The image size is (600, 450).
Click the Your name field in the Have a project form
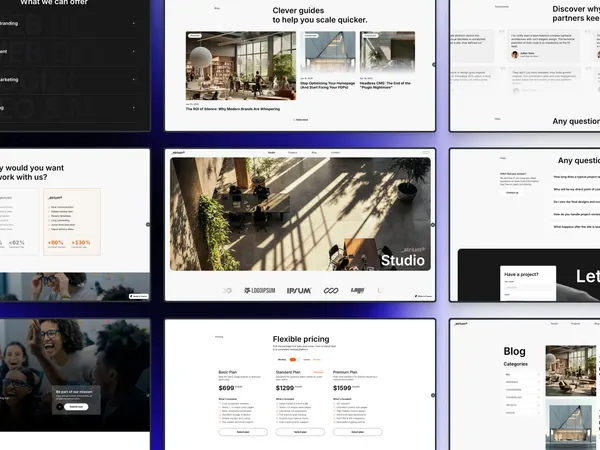point(528,287)
